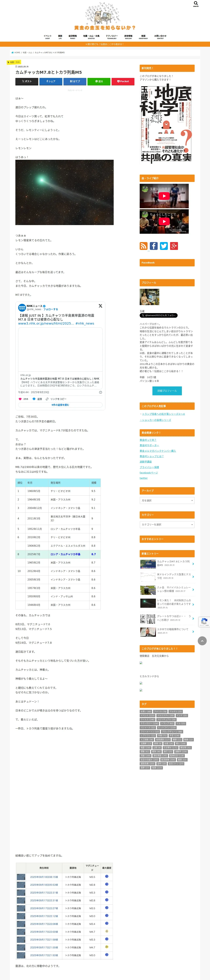Open the facebookページ link
210x980 pixels.
pos(149,473)
